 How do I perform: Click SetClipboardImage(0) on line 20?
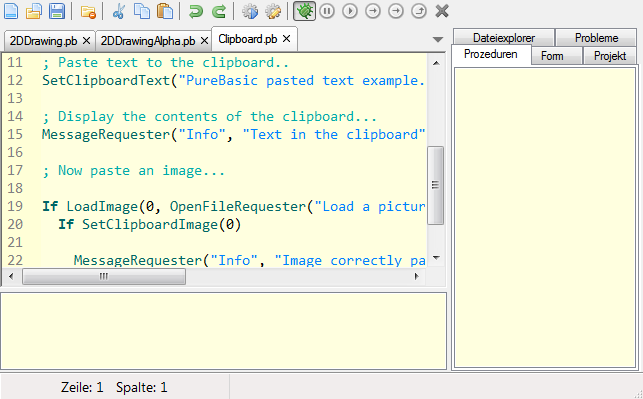[x=161, y=224]
